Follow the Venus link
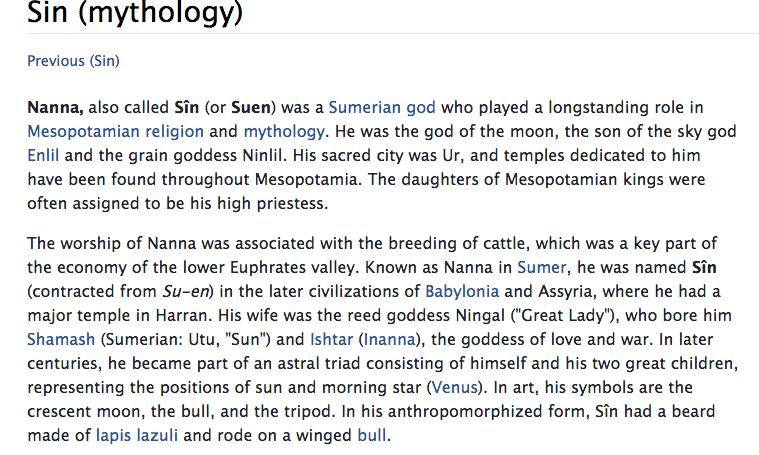 click(453, 387)
